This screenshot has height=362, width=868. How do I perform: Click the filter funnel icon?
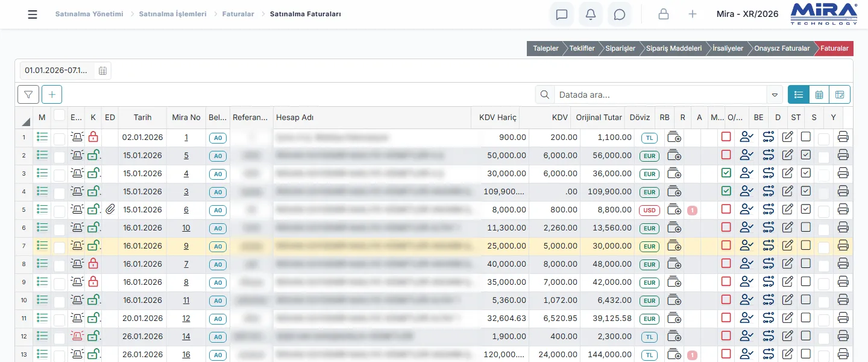28,94
